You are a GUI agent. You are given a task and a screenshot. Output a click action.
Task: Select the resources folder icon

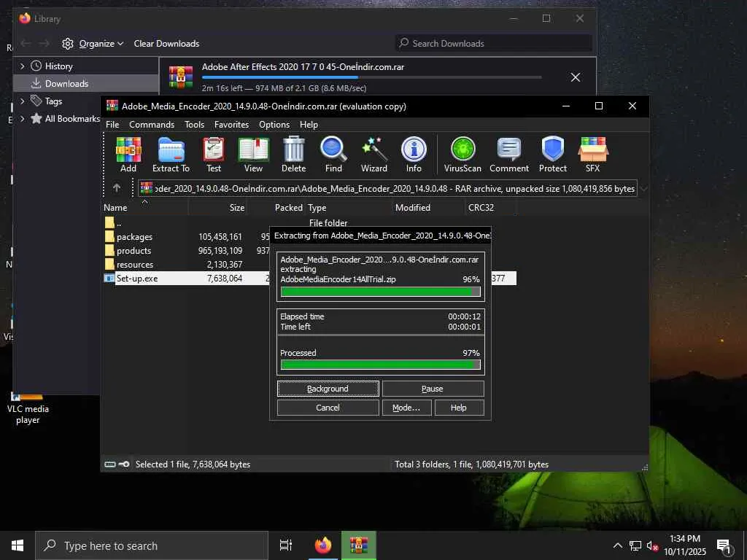point(109,264)
